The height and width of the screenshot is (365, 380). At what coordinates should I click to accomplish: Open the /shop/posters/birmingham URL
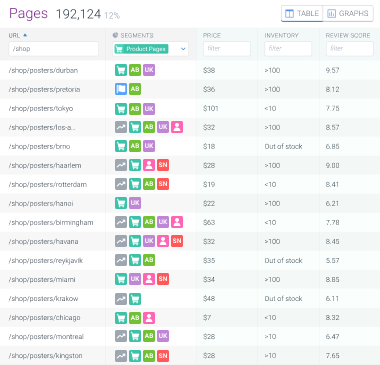coord(51,222)
